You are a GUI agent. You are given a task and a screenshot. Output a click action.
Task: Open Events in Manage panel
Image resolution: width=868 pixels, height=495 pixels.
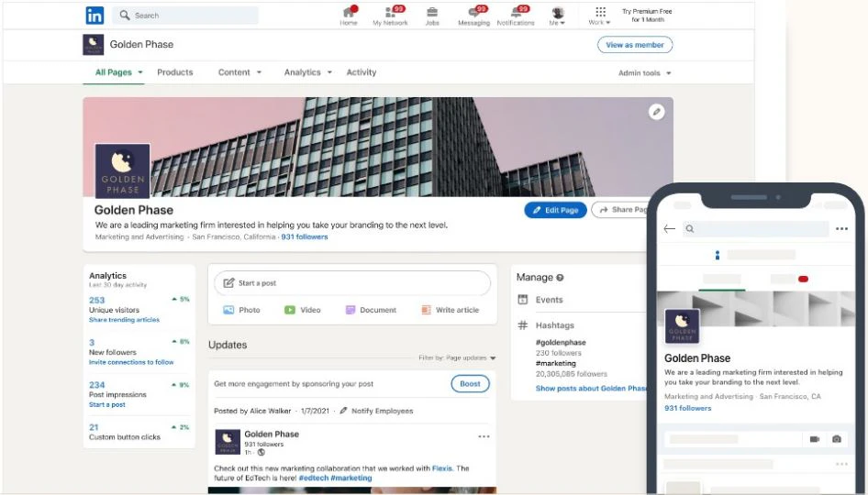(540, 300)
